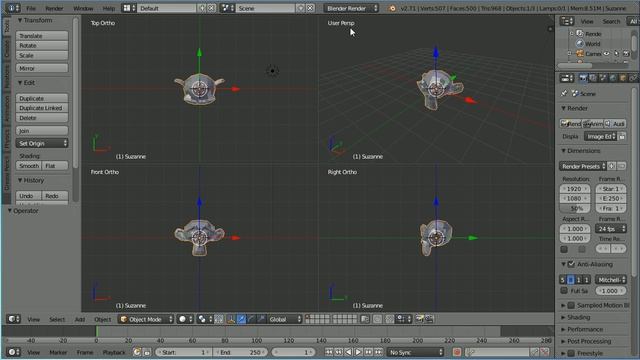Screen dimensions: 640x360
Task: Select anti-aliasing samples 8
Action: click(x=571, y=280)
